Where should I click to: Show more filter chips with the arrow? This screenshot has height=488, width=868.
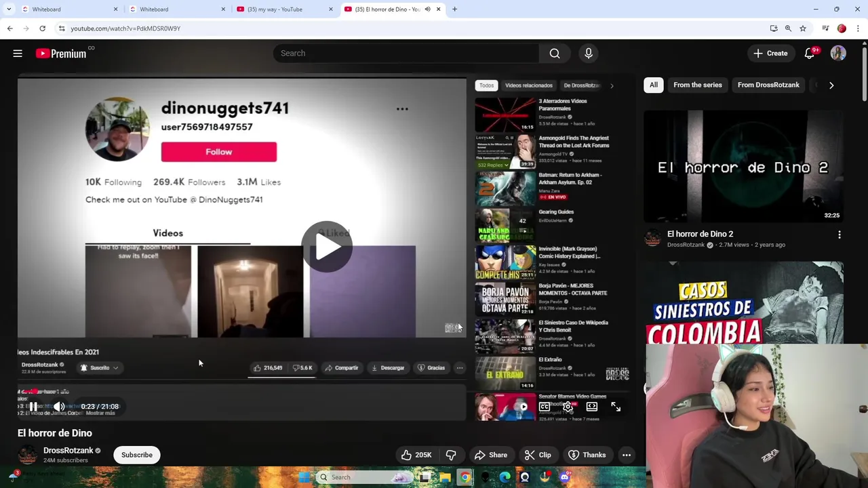click(x=831, y=85)
